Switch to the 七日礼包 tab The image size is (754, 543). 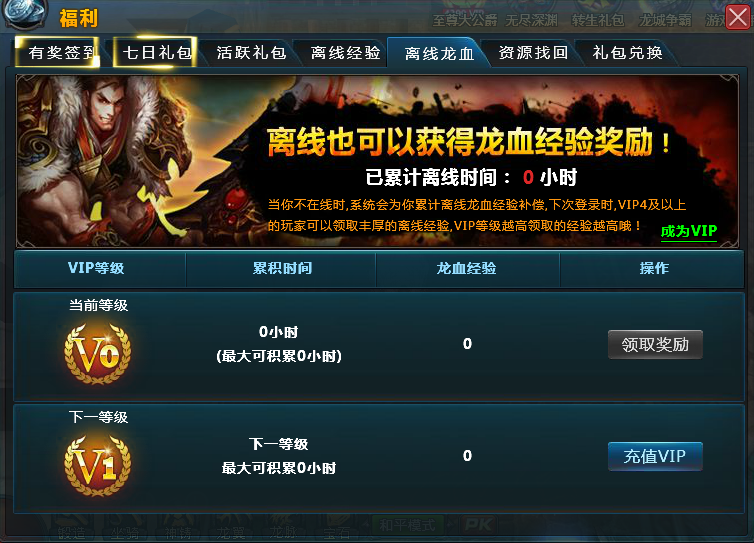(155, 52)
